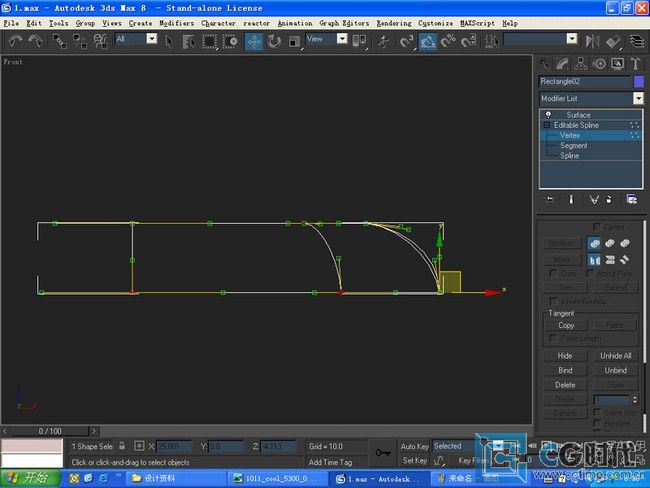650x488 pixels.
Task: Click the Select and Manipulate icon
Action: [383, 41]
